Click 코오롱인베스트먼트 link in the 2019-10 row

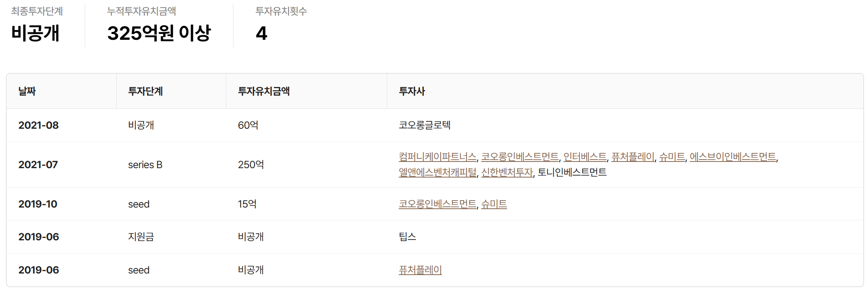438,204
